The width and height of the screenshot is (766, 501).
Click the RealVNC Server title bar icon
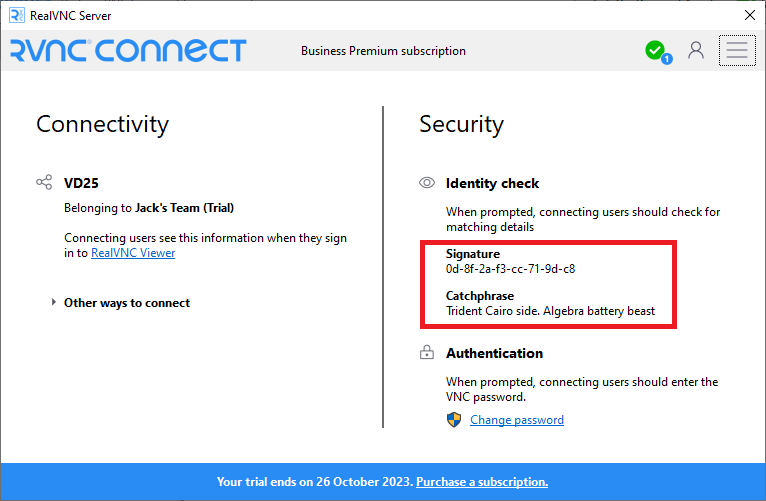click(x=15, y=15)
